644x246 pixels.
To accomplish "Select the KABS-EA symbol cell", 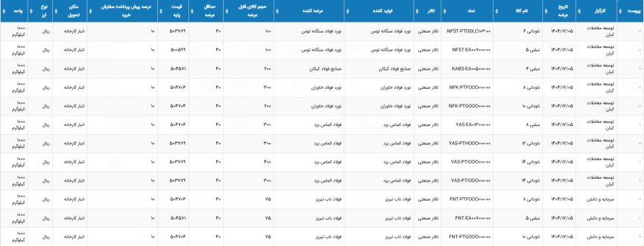I will coord(471,69).
